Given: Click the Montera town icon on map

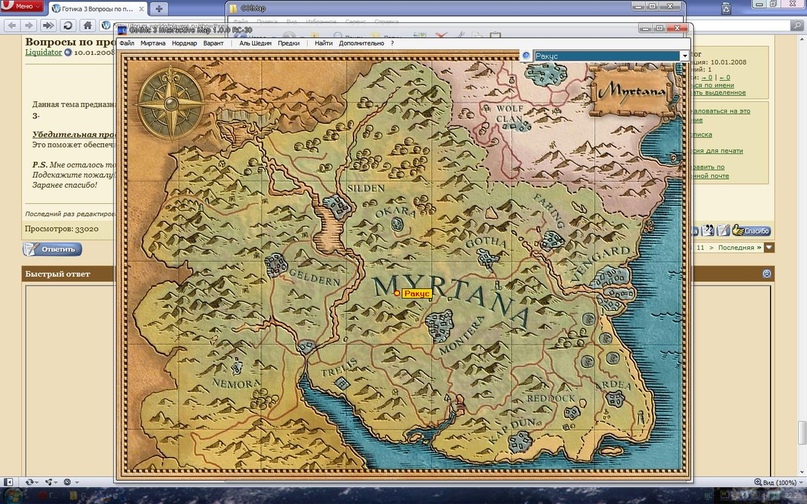Looking at the screenshot, I should [440, 323].
